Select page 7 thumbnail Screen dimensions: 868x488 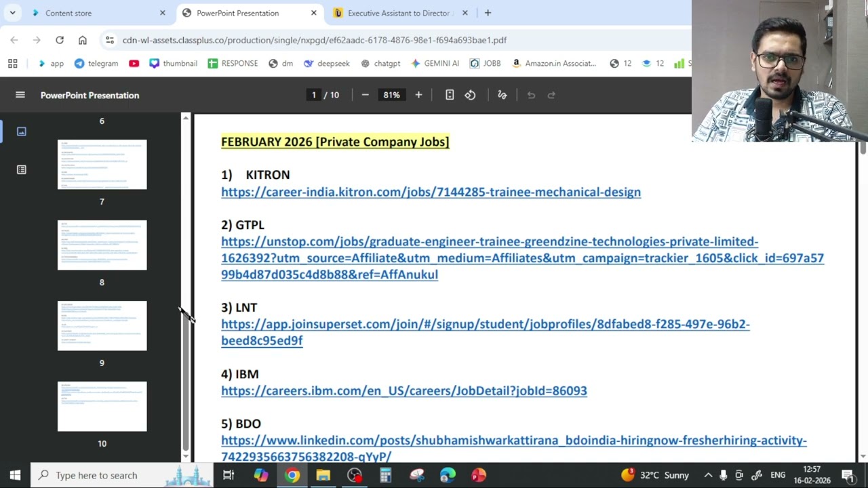102,165
